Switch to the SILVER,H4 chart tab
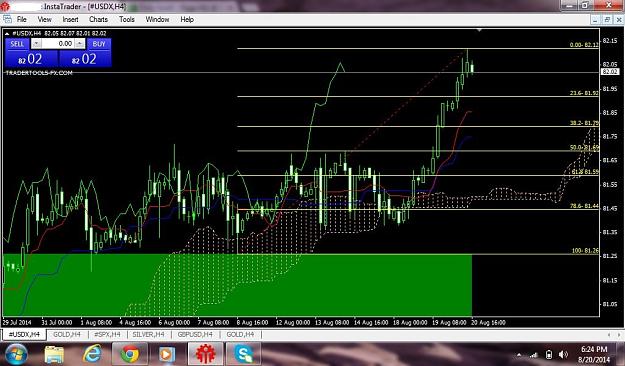Screen dimensions: 625x366 (x=148, y=334)
